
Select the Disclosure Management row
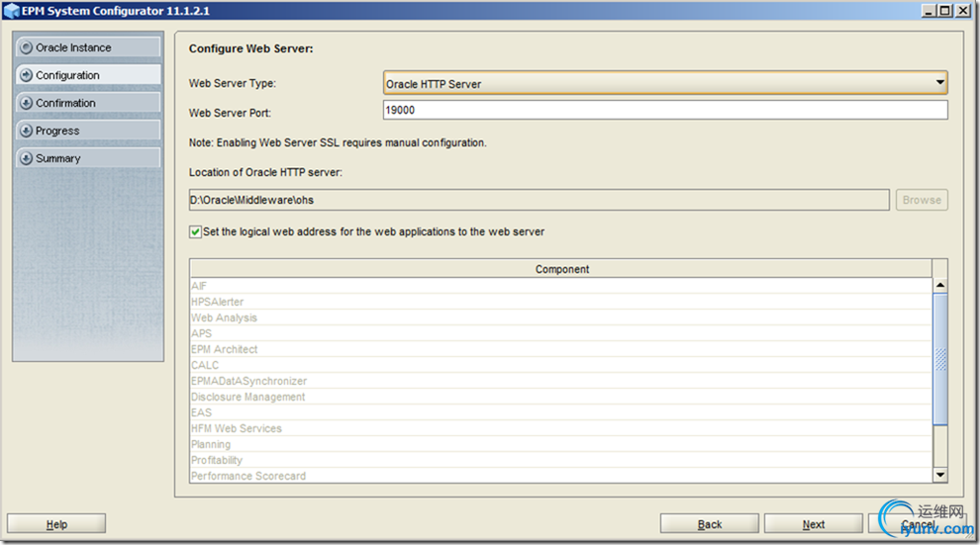(x=560, y=397)
